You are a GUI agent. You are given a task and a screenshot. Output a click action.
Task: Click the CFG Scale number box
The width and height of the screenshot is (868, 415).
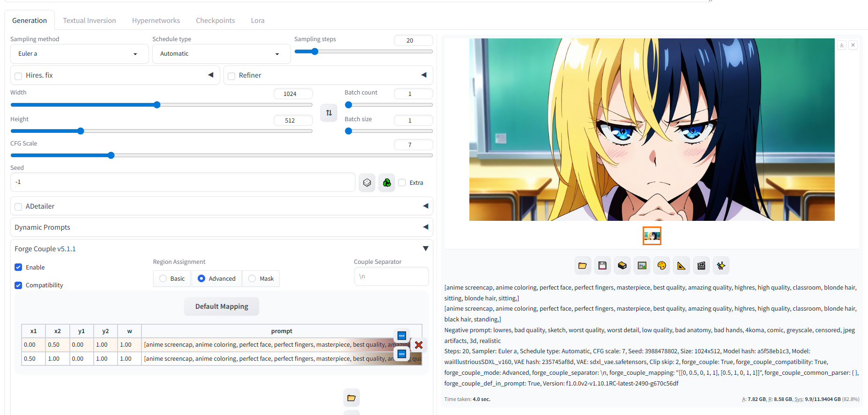413,145
